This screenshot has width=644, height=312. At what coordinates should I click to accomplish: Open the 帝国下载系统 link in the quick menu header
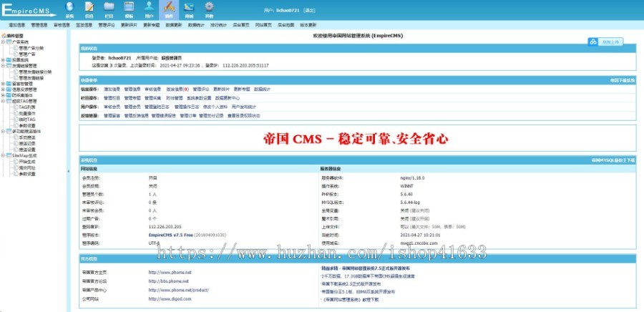click(x=623, y=80)
